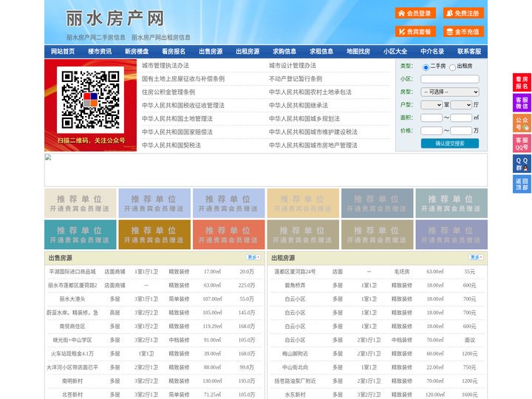Open the 莲都区厦河路24号 rental listing
532x399 pixels.
pyautogui.click(x=295, y=272)
